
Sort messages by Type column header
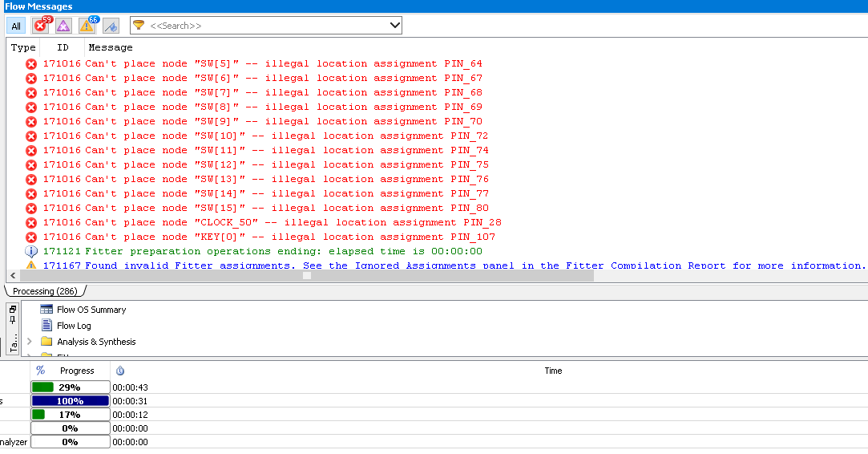23,47
